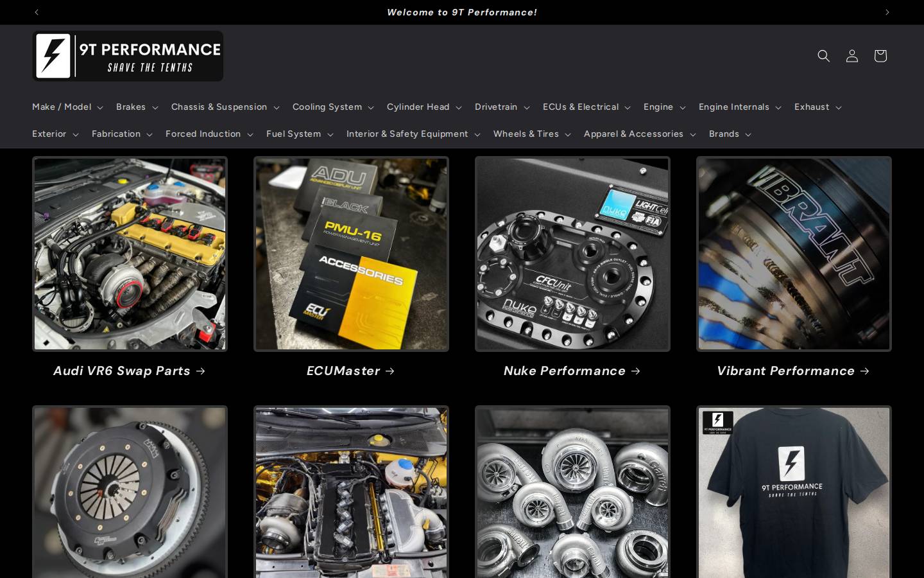Screen dimensions: 924x578
Task: Open the account login icon
Action: pyautogui.click(x=851, y=56)
